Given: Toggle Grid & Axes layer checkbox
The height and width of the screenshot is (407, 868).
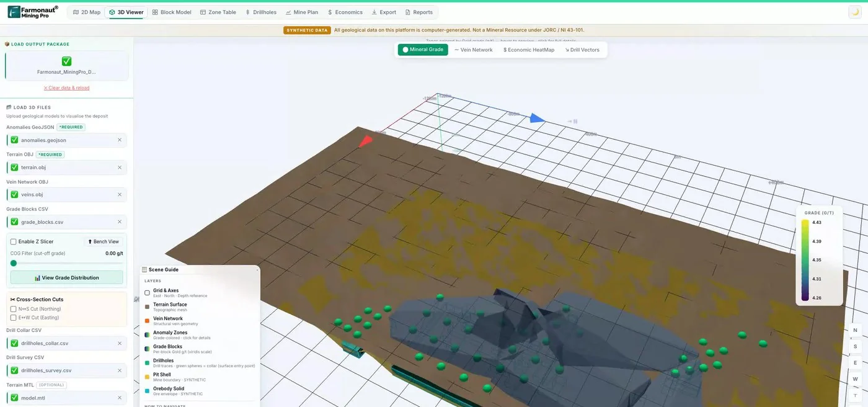Looking at the screenshot, I should pos(147,293).
